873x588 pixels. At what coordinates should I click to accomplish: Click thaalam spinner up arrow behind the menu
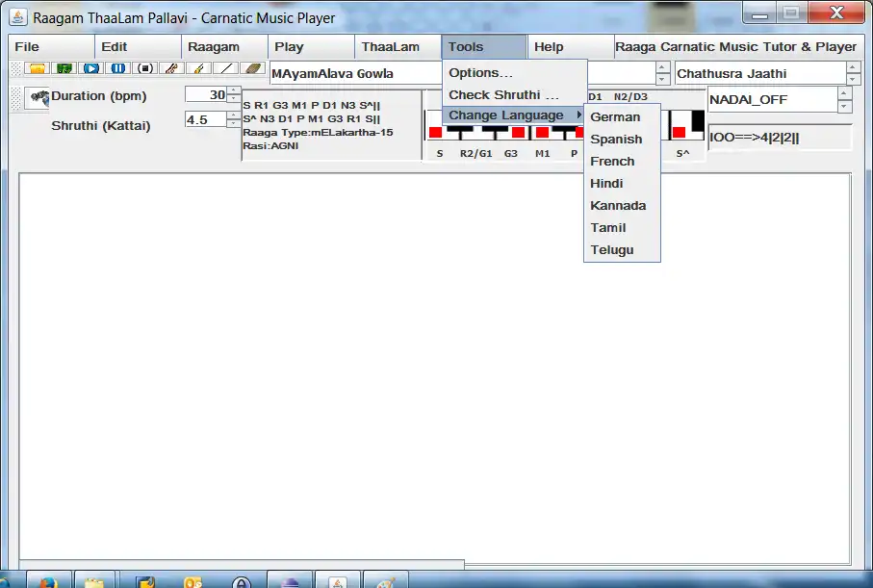[662, 67]
